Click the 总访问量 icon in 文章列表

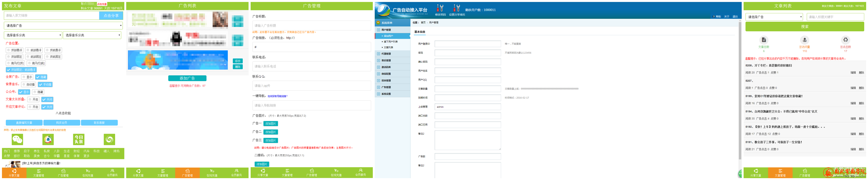click(x=805, y=40)
